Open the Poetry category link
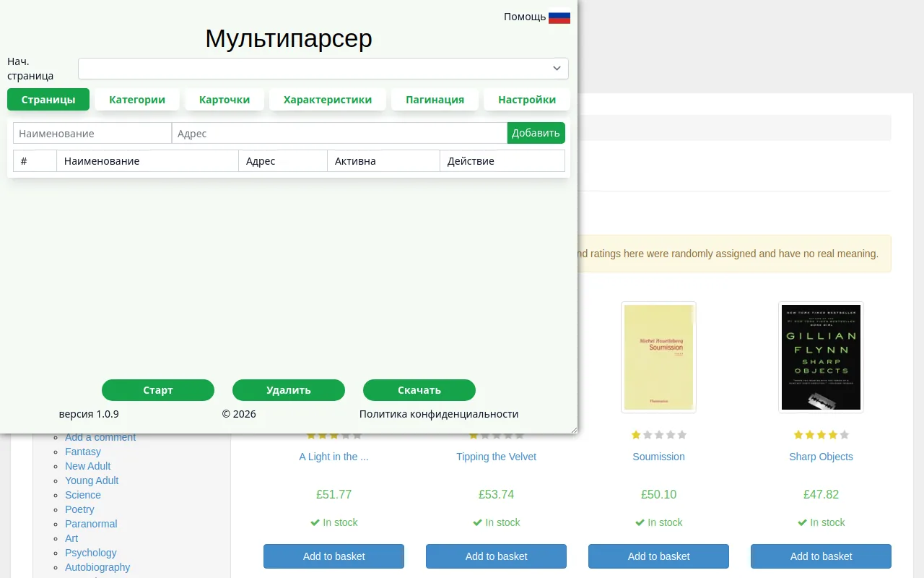 coord(79,509)
